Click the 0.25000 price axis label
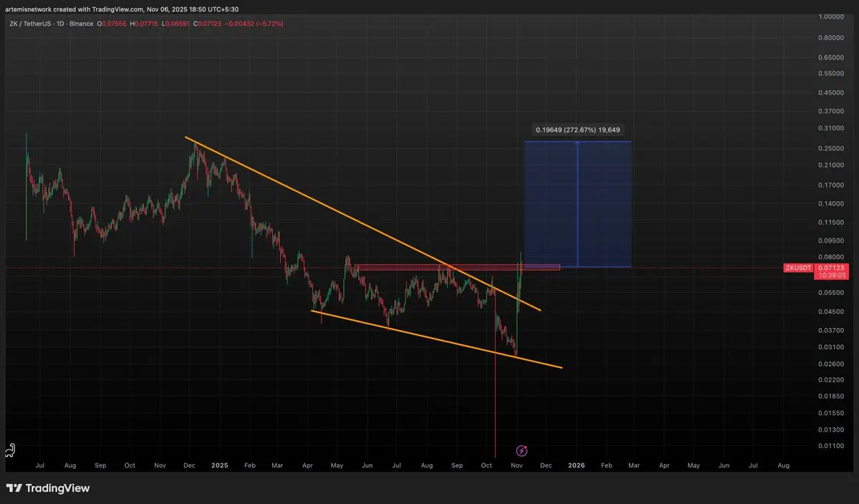 831,148
